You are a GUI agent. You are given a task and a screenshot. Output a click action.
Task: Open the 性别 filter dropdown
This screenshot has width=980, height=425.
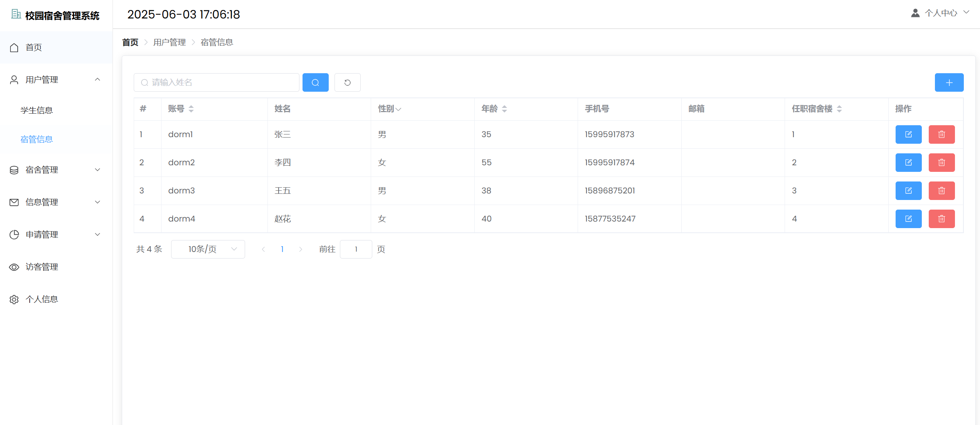(398, 109)
